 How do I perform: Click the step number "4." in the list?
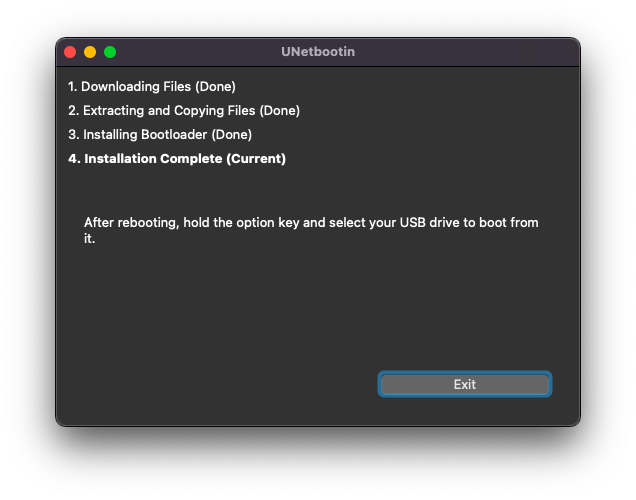pyautogui.click(x=74, y=159)
